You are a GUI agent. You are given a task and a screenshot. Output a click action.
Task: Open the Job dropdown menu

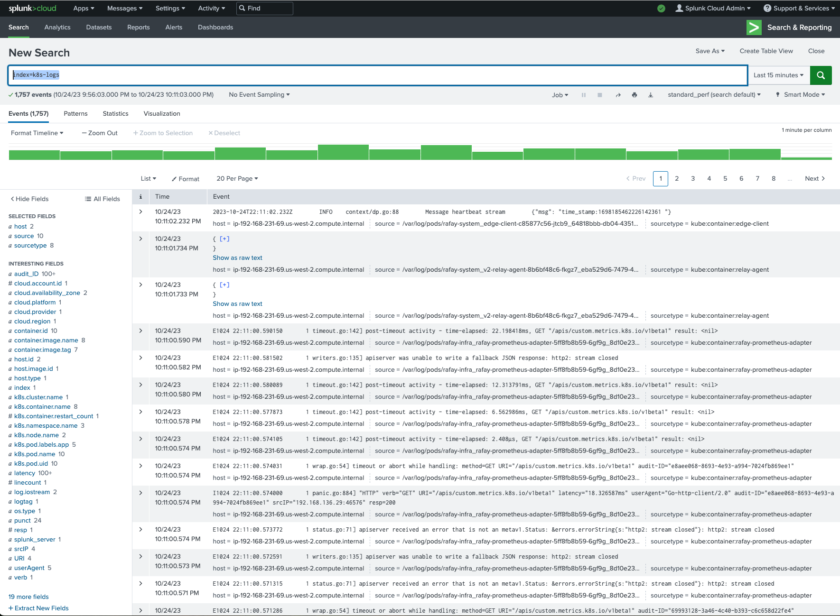(x=560, y=95)
